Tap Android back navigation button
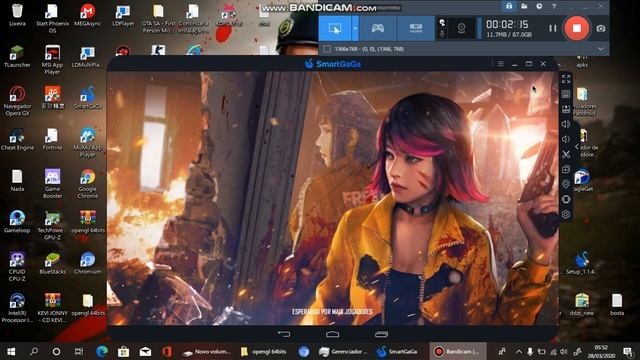Viewport: 640px width, 360px height. pos(284,334)
